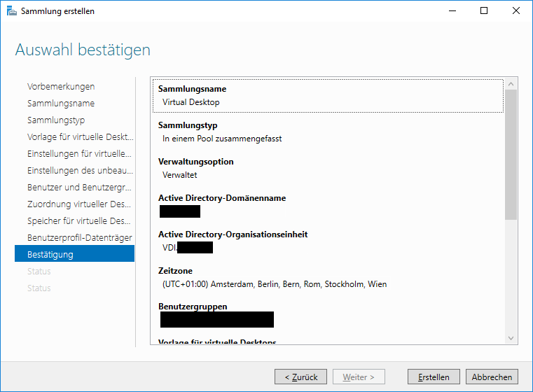The height and width of the screenshot is (392, 533).
Task: Open the Vorbemerkungen step
Action: [x=61, y=87]
